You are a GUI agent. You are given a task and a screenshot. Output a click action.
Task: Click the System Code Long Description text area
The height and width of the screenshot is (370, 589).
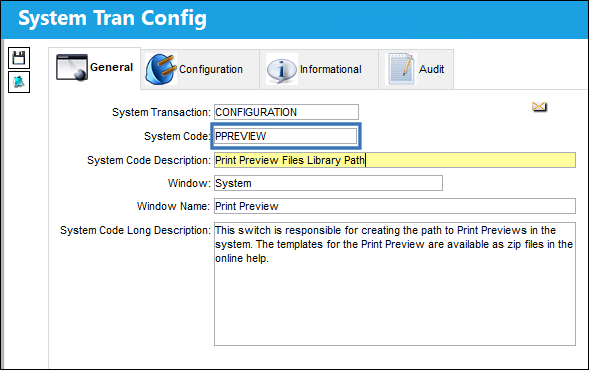(x=395, y=284)
